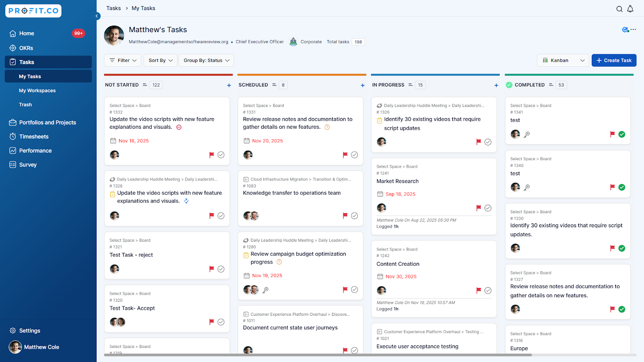Screen dimensions: 644x362
Task: Open Portfolios and Projects
Action: [x=48, y=122]
